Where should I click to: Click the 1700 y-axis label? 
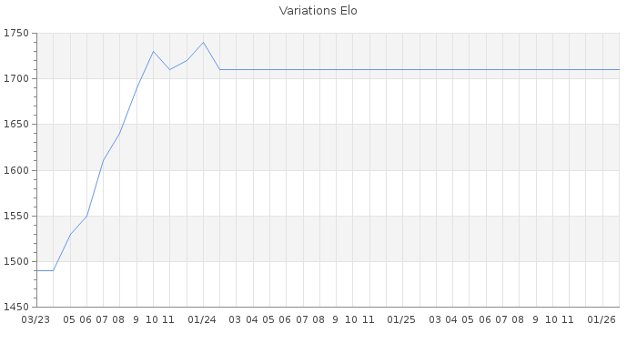[15, 79]
